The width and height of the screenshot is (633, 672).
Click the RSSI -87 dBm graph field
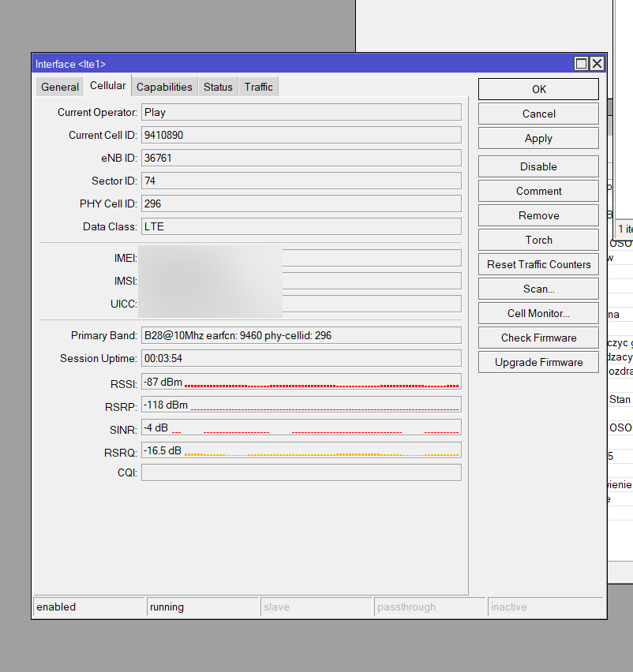click(302, 381)
